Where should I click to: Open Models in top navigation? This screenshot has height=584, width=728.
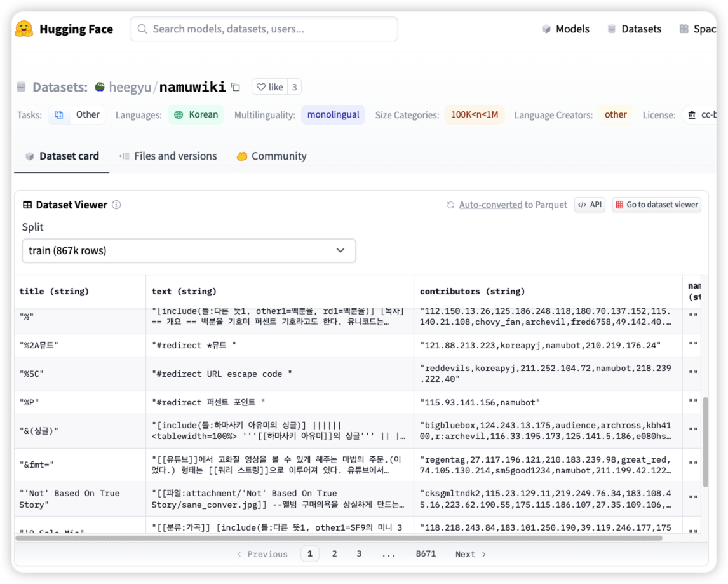point(565,29)
